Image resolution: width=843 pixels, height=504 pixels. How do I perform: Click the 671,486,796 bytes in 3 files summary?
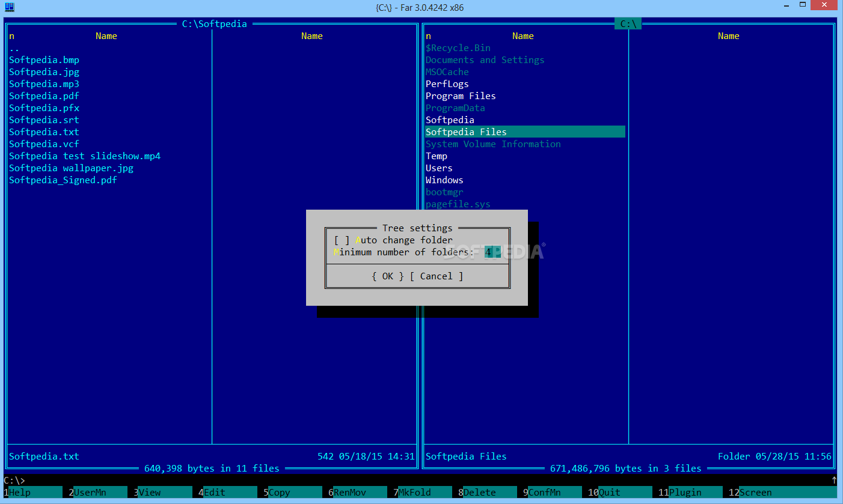(626, 469)
